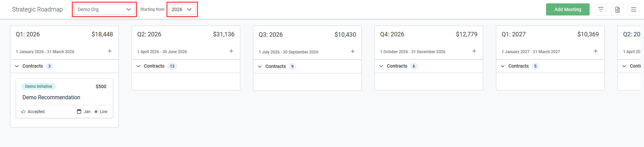This screenshot has width=644, height=147.
Task: Click the filter icon in top toolbar
Action: pyautogui.click(x=601, y=9)
